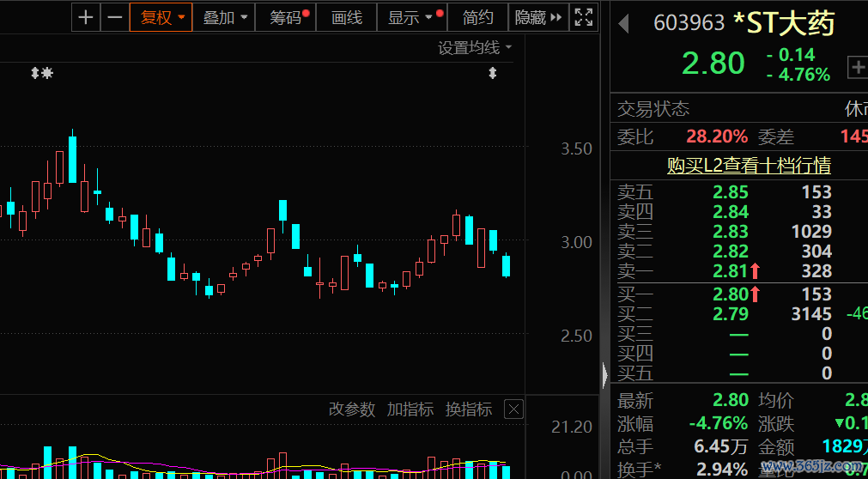Click the left event marker icons above chart
The height and width of the screenshot is (479, 868).
41,73
